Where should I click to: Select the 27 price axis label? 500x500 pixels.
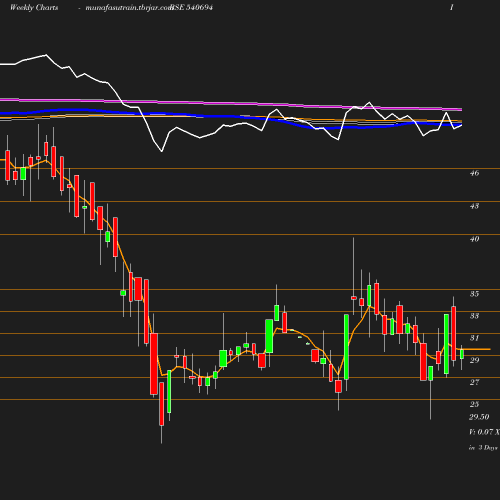[x=474, y=382]
